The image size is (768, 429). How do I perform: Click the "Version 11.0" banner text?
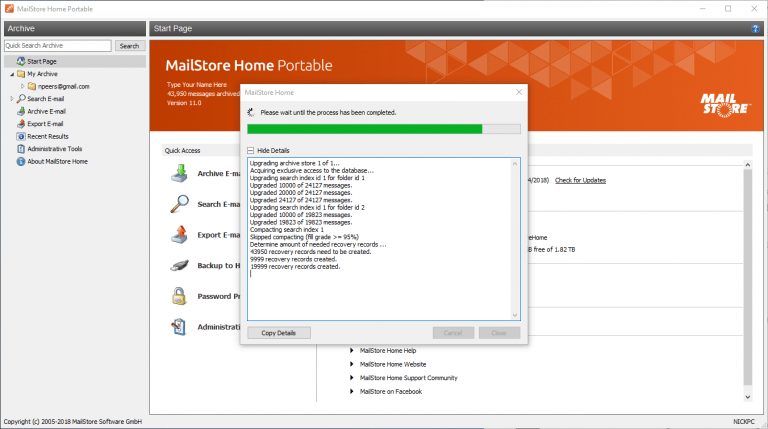[184, 103]
